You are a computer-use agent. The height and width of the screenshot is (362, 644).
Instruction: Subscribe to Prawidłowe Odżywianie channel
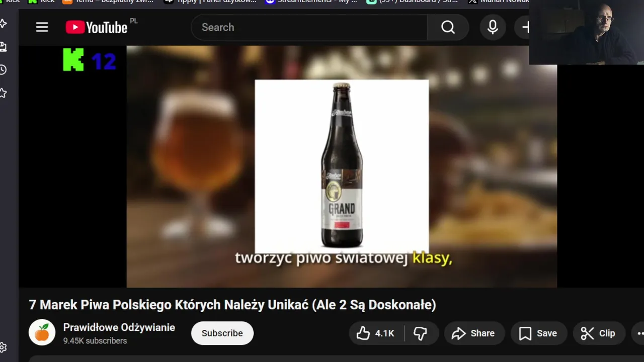(x=222, y=333)
